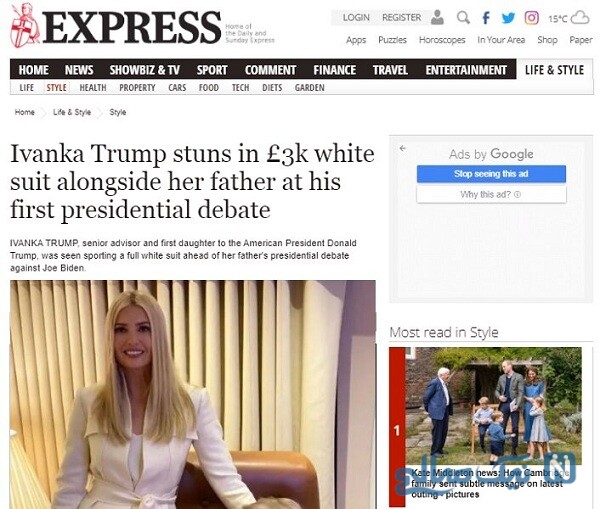Open the user account profile icon
The image size is (600, 509).
pyautogui.click(x=437, y=17)
